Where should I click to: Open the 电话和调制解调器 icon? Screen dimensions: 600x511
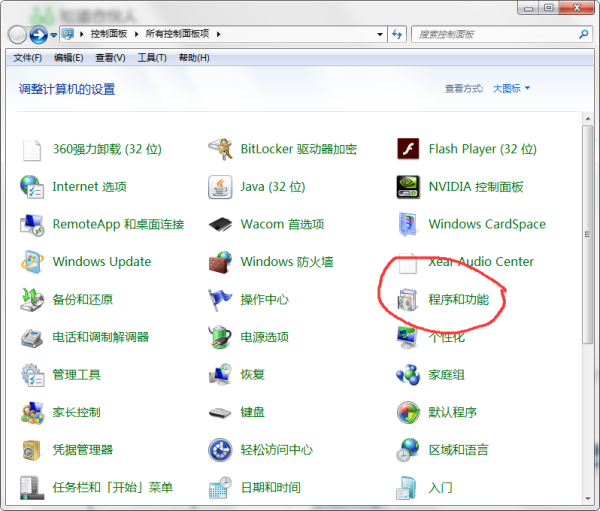32,338
